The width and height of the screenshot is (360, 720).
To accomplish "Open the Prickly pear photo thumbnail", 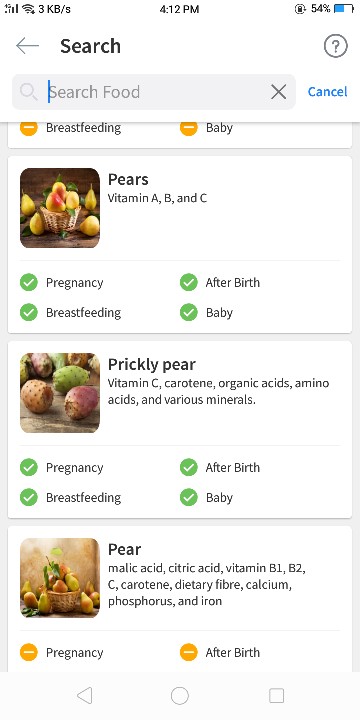I will pos(60,393).
